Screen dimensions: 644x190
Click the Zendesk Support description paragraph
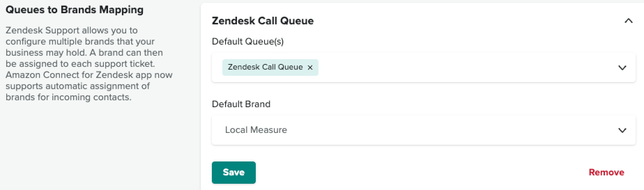click(x=89, y=64)
